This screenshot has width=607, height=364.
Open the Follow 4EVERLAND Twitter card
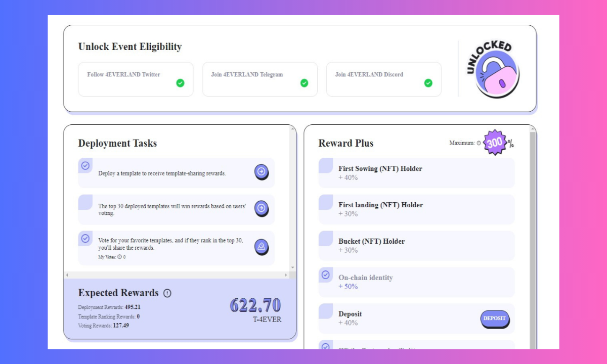[136, 79]
